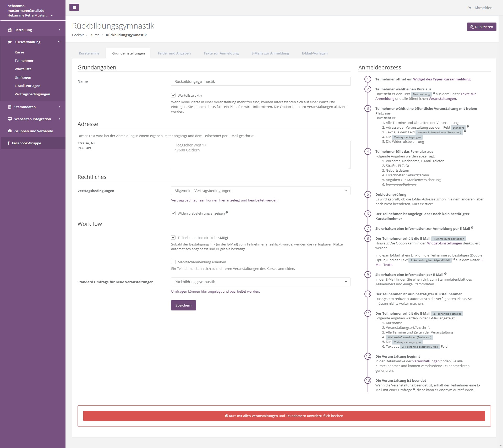
Task: Open Standard Umfrage für neue Veranstaltungen dropdown
Action: click(260, 282)
